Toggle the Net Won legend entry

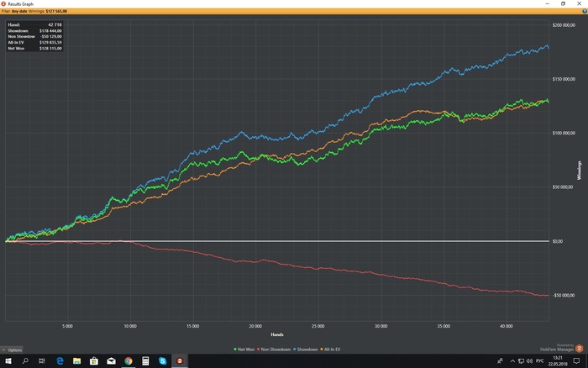click(244, 350)
